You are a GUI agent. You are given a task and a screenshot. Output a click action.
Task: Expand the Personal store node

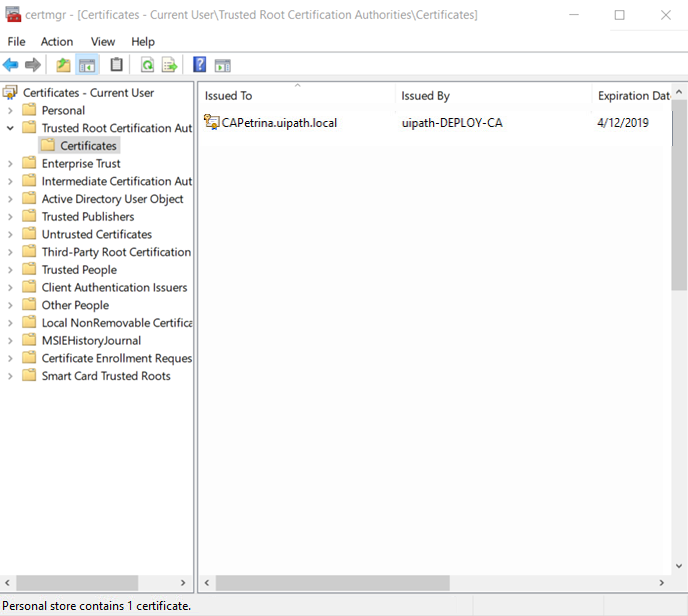click(10, 111)
